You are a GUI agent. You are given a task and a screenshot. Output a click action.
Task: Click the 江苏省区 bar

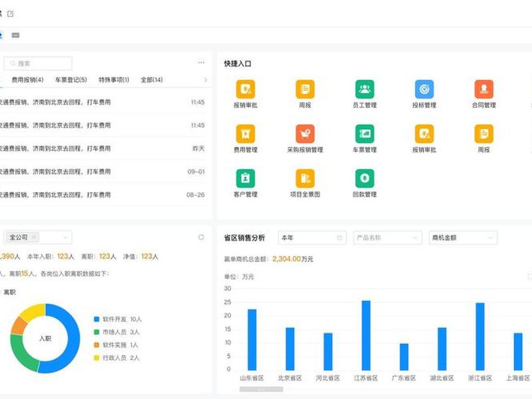click(x=366, y=335)
